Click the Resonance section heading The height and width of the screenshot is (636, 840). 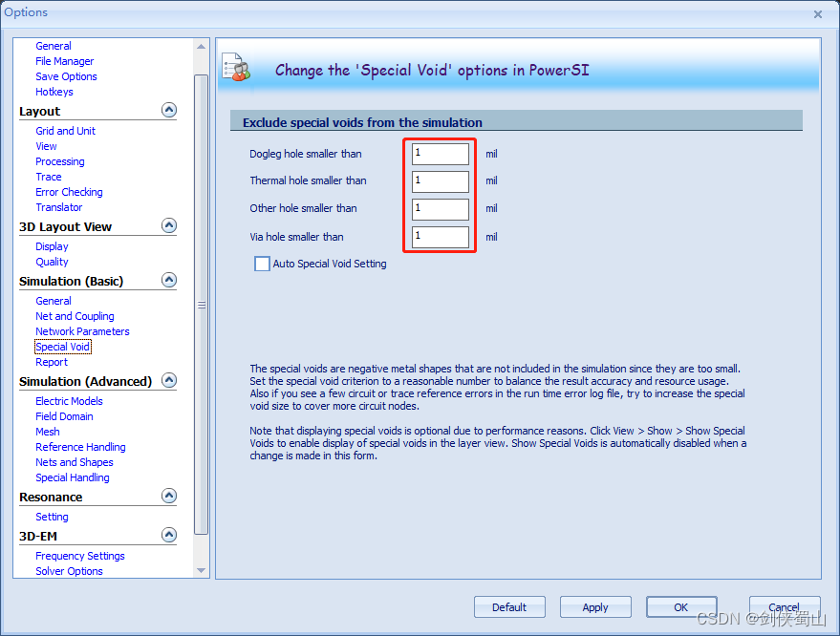(51, 498)
